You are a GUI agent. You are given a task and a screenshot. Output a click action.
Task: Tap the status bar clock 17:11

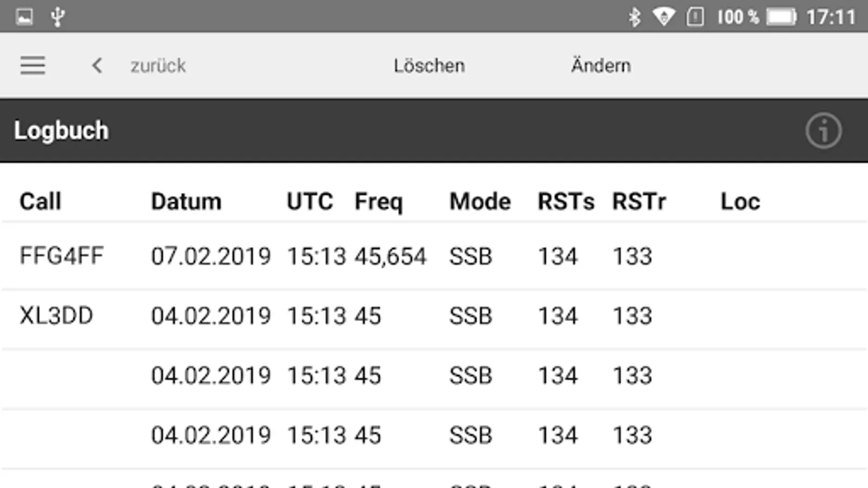coord(831,17)
